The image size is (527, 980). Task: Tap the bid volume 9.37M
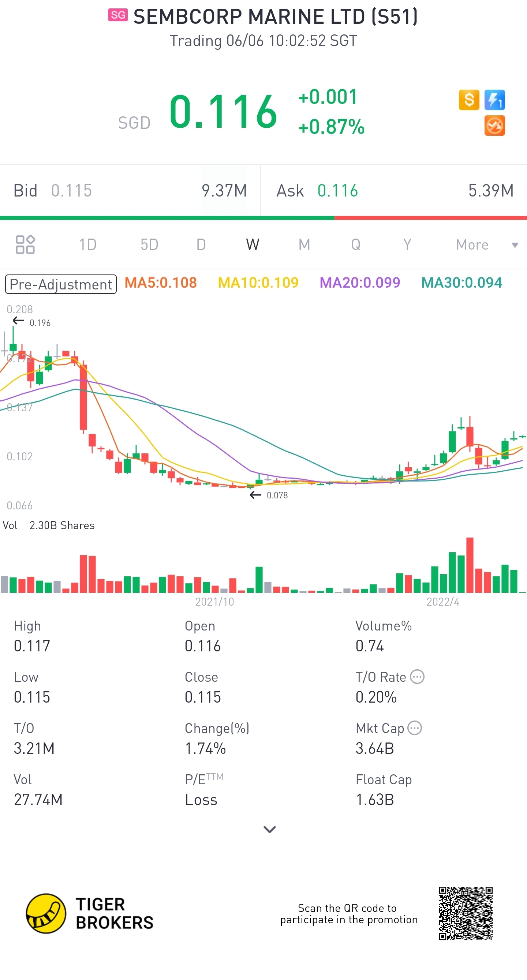click(x=224, y=191)
